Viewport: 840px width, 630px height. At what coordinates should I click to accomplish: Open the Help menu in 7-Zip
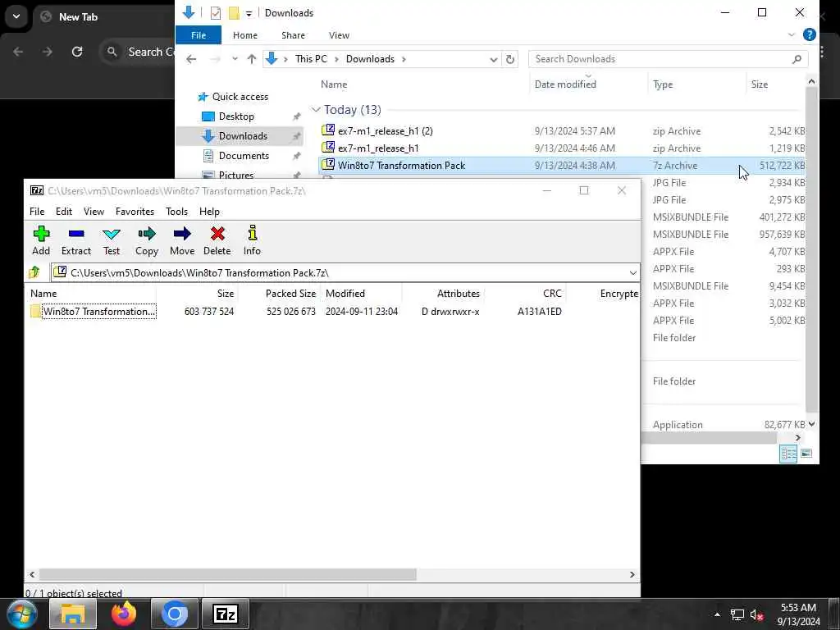[209, 212]
